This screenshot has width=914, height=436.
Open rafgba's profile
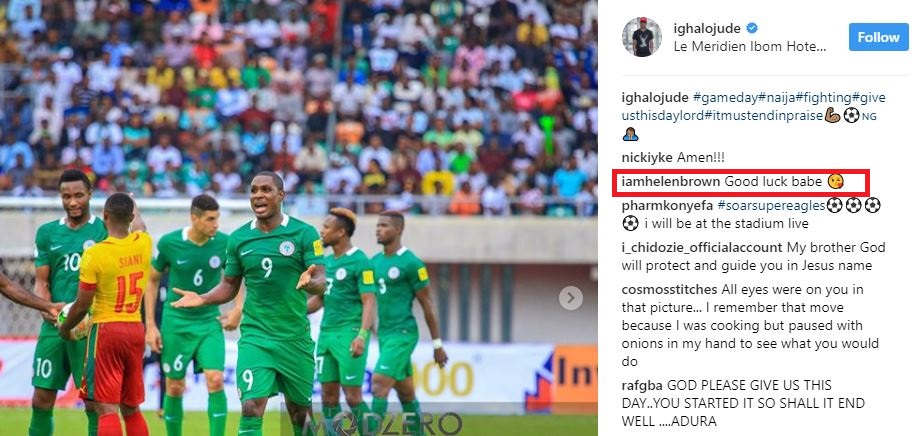point(642,385)
